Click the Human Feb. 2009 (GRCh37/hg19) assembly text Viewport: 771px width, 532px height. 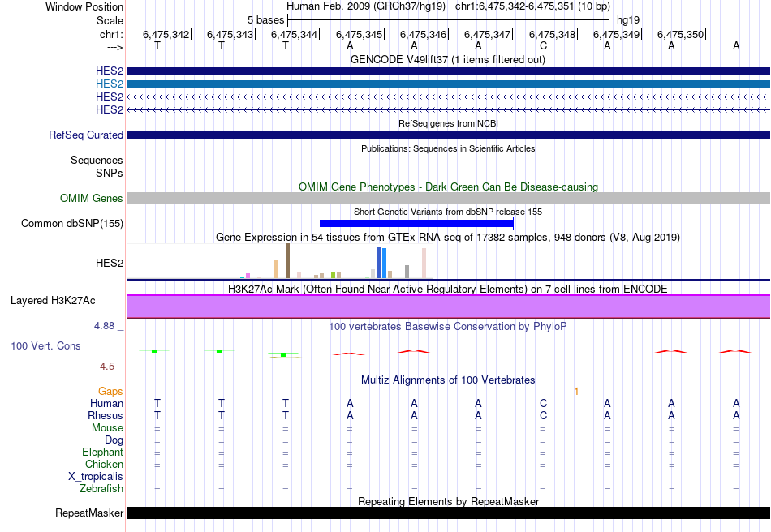(366, 6)
